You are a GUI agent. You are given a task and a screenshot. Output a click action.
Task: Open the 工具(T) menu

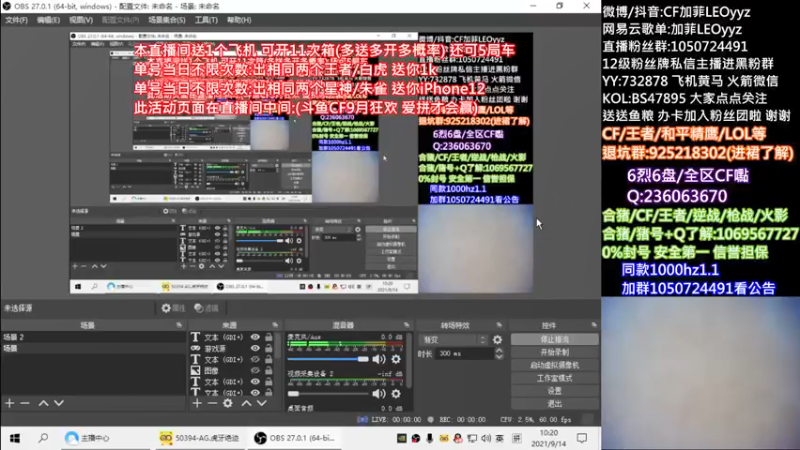pos(206,20)
